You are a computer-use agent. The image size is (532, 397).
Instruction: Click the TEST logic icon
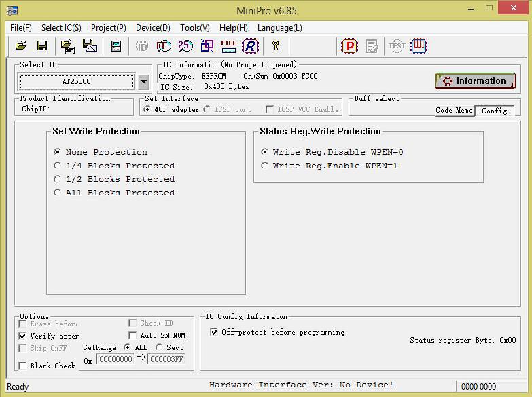point(397,45)
